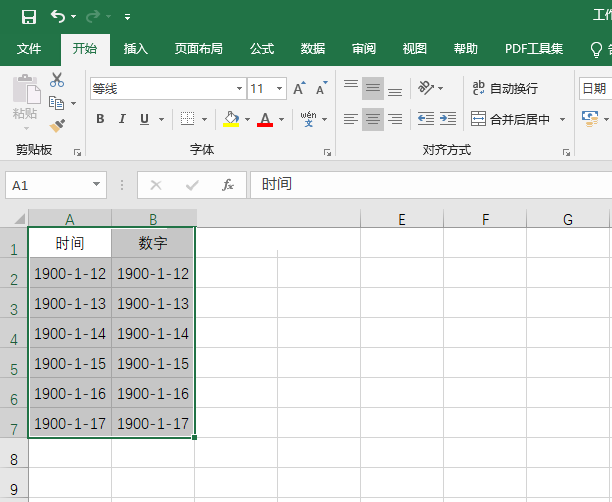Switch to the 开始 tab
Viewport: 612px width, 502px height.
pyautogui.click(x=85, y=48)
